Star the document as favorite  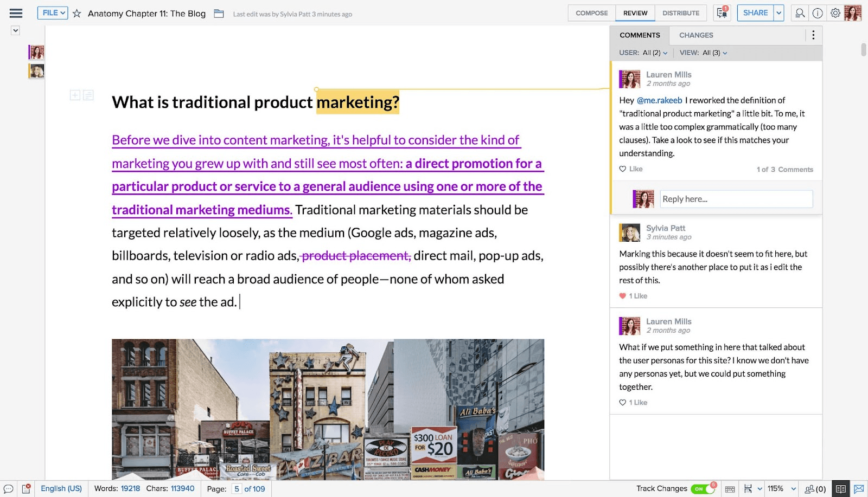(x=77, y=14)
